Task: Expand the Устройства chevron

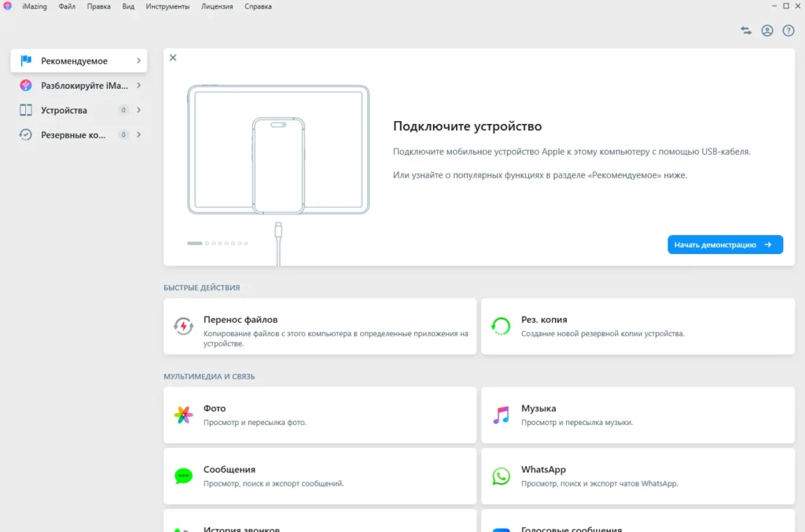Action: coord(138,110)
